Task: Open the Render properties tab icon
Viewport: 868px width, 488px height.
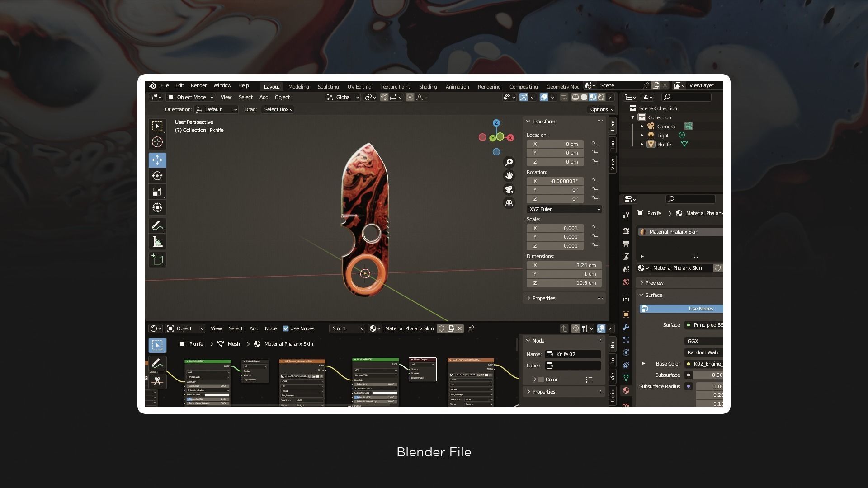Action: pos(626,231)
